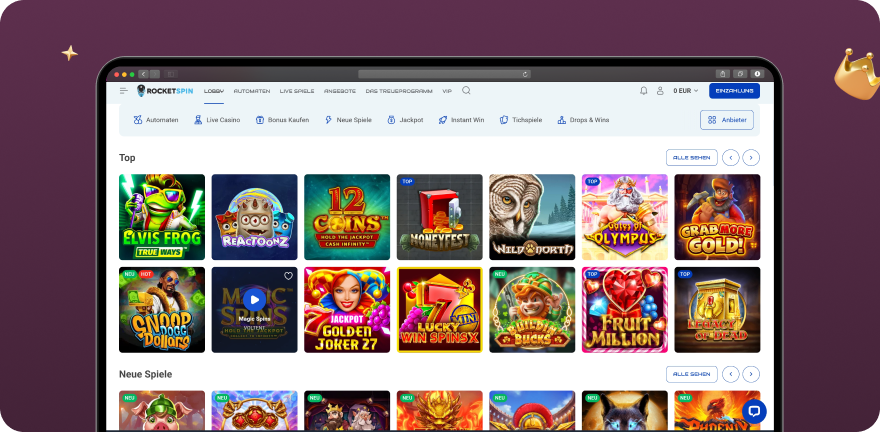Click the search magnifier icon
Viewport: 880px width, 432px height.
pyautogui.click(x=466, y=91)
